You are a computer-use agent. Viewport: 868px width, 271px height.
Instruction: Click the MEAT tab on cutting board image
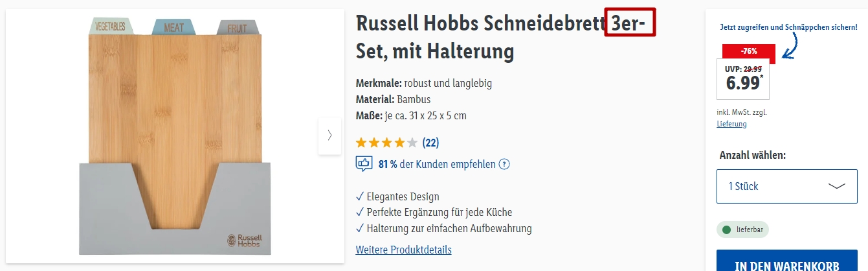coord(173,27)
